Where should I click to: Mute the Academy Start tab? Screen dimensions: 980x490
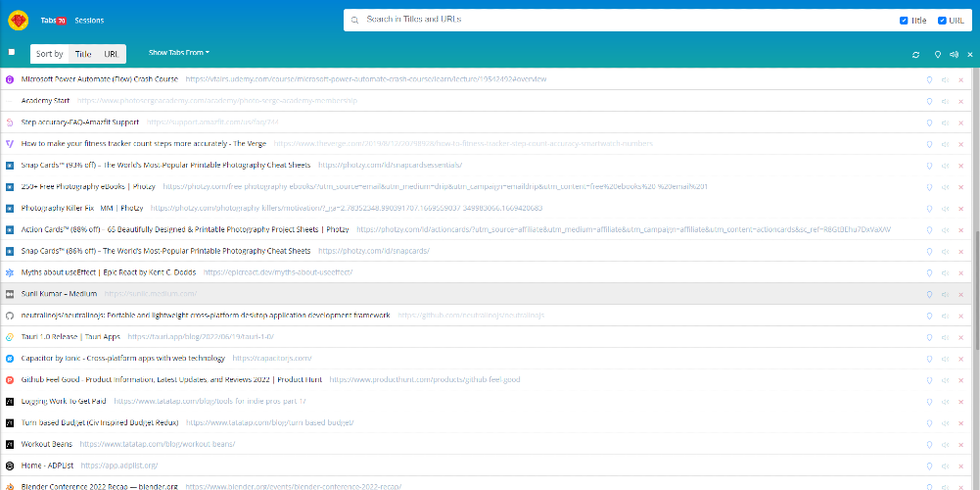coord(945,101)
